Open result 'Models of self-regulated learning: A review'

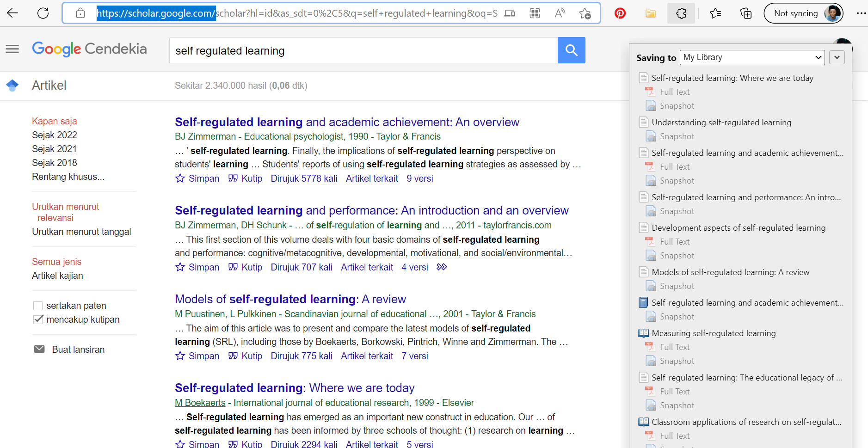(x=290, y=299)
